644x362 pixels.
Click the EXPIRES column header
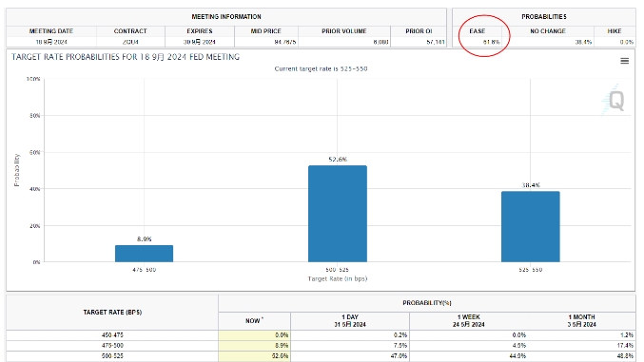coord(200,31)
